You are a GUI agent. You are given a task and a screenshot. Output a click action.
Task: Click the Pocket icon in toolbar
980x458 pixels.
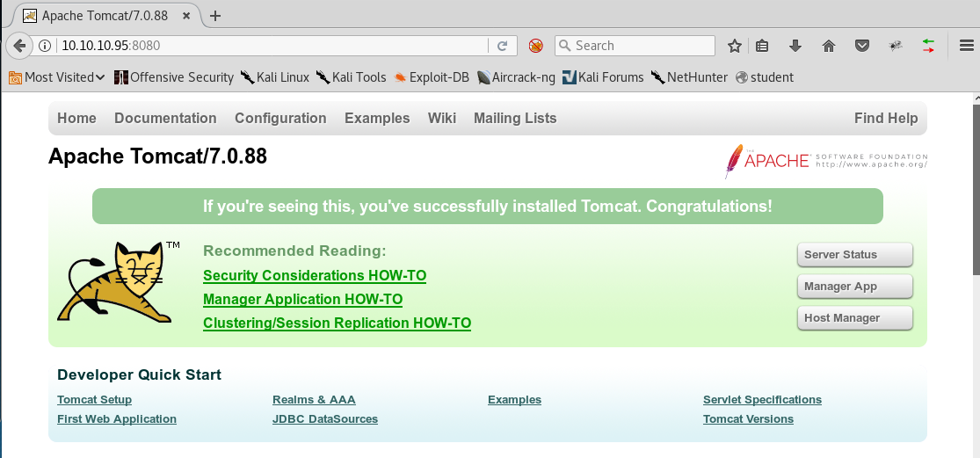pyautogui.click(x=862, y=46)
